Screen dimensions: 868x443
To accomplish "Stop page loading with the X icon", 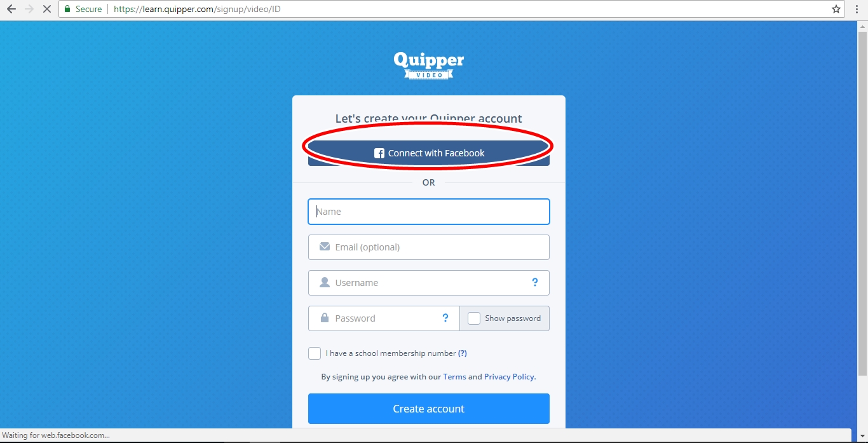I will coord(46,10).
